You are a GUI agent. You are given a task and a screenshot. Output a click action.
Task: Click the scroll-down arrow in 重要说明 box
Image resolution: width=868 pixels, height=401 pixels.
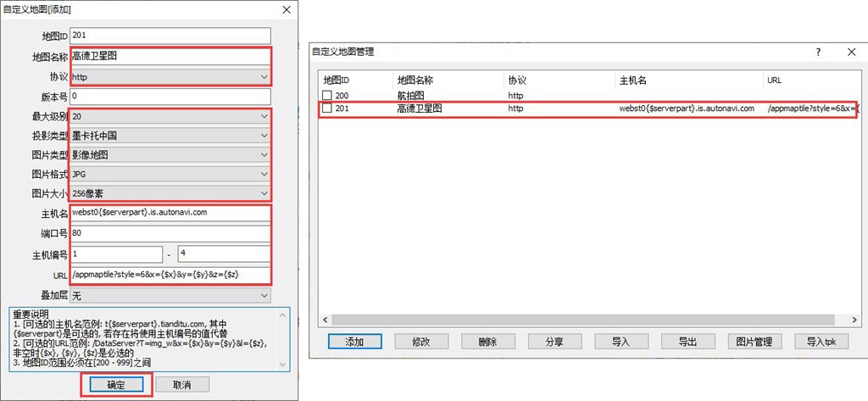(284, 364)
